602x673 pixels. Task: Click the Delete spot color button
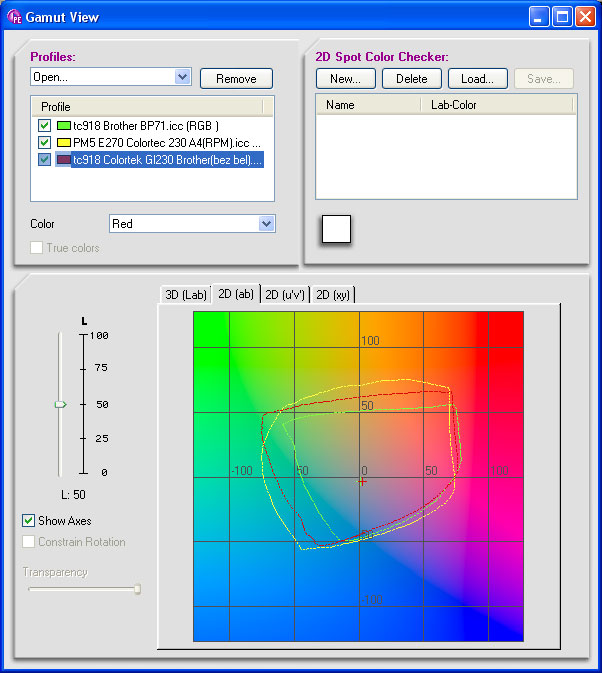(x=411, y=79)
